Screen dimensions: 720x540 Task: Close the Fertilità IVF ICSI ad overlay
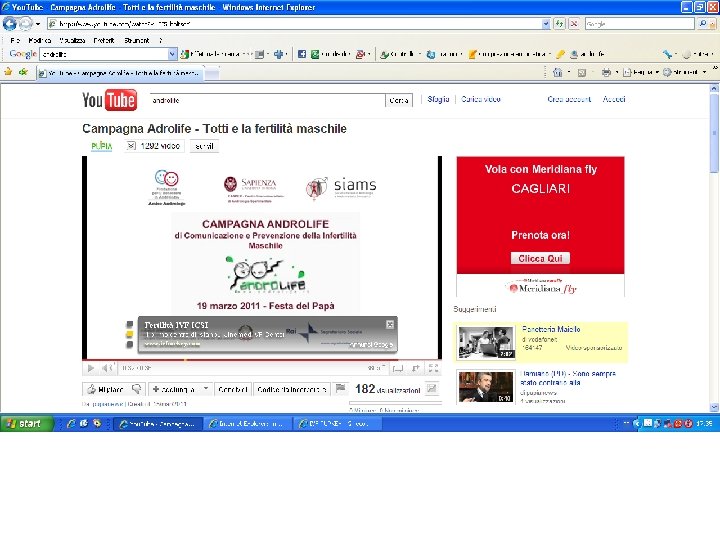coord(390,325)
